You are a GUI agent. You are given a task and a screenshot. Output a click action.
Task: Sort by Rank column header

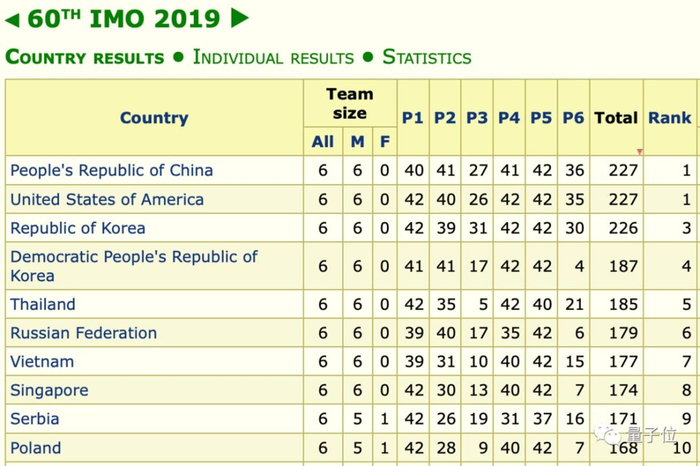pyautogui.click(x=669, y=118)
